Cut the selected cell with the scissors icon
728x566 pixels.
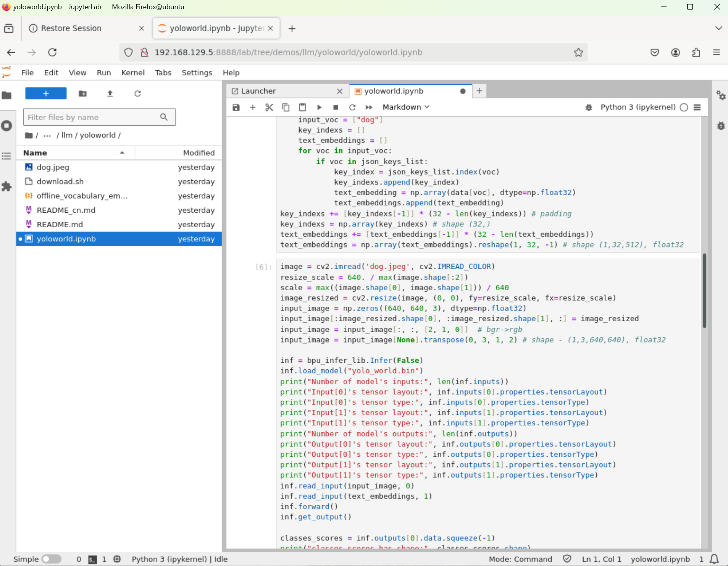point(269,107)
